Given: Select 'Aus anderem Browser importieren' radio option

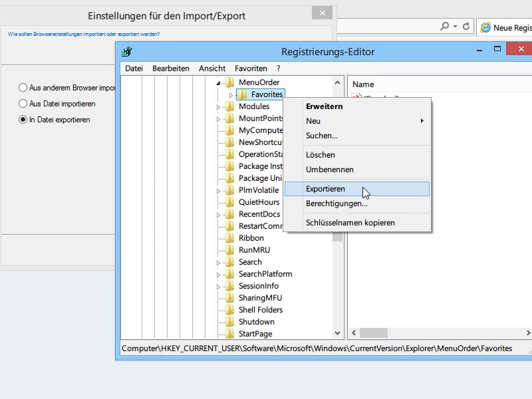Looking at the screenshot, I should click(x=23, y=88).
